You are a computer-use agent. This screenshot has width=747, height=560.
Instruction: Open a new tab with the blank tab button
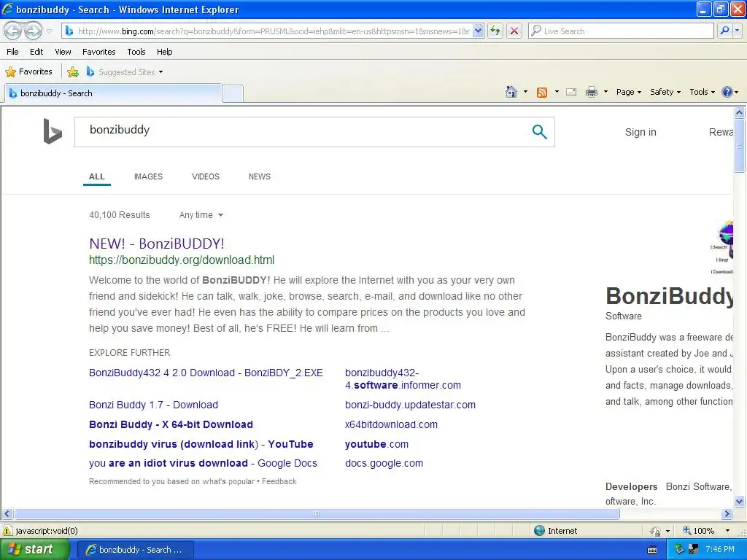(x=233, y=93)
